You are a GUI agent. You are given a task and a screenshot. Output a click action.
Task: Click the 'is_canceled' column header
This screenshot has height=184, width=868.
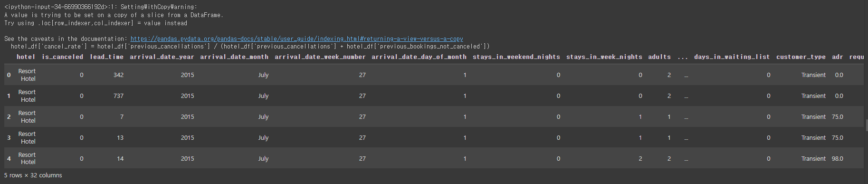62,57
